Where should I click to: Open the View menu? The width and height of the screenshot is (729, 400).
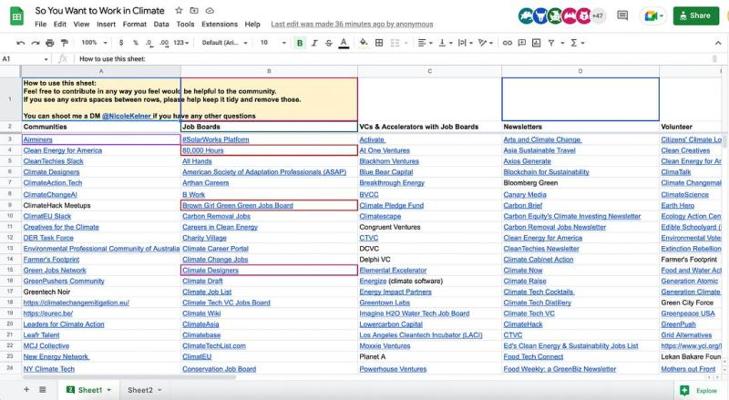pos(81,24)
